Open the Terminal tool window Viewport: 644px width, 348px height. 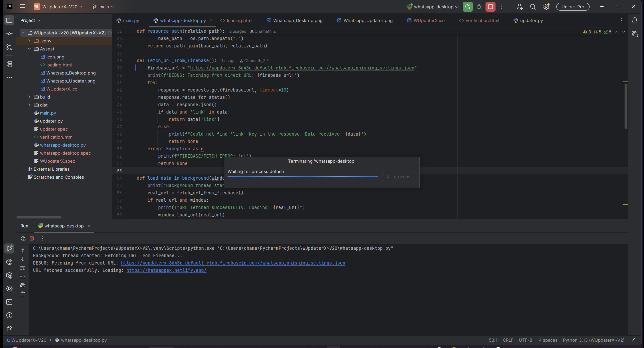pos(9,302)
